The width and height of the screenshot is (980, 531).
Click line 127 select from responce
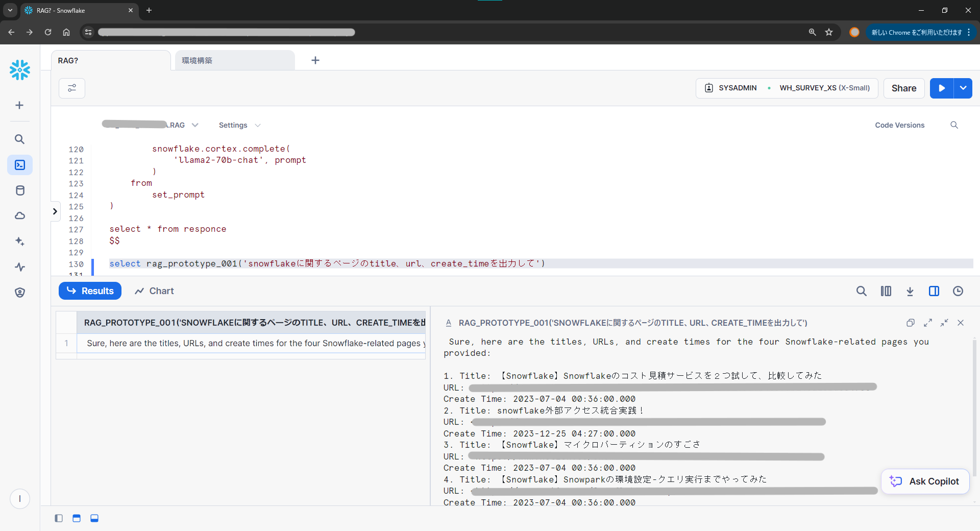[168, 229]
